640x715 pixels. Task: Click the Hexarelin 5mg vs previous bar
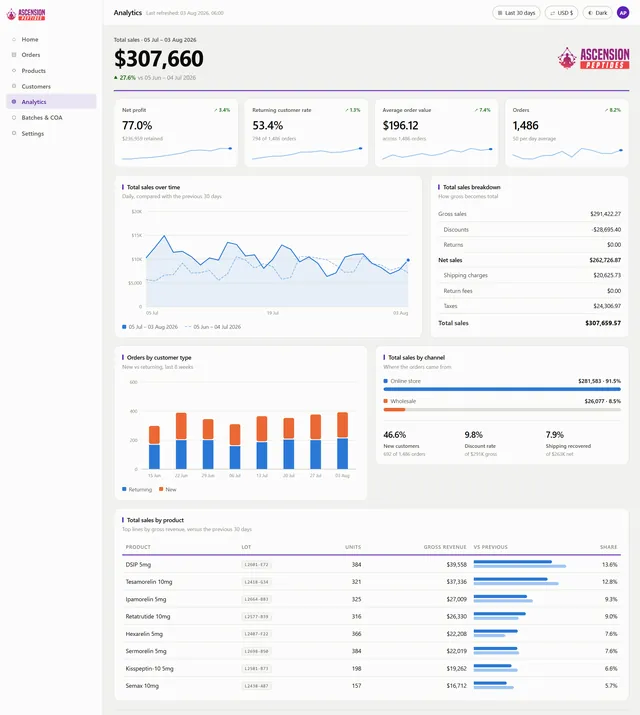coord(495,633)
